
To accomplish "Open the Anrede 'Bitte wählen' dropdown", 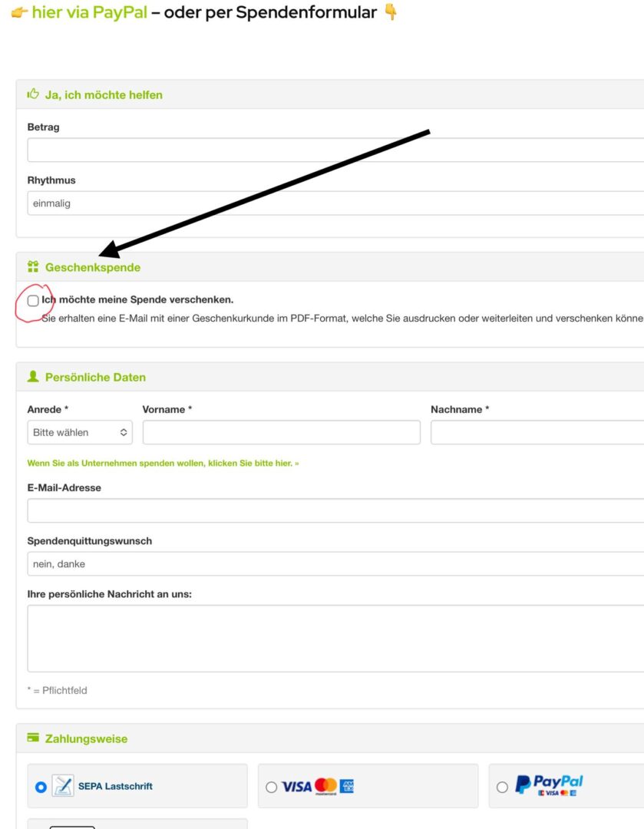I will click(x=80, y=432).
